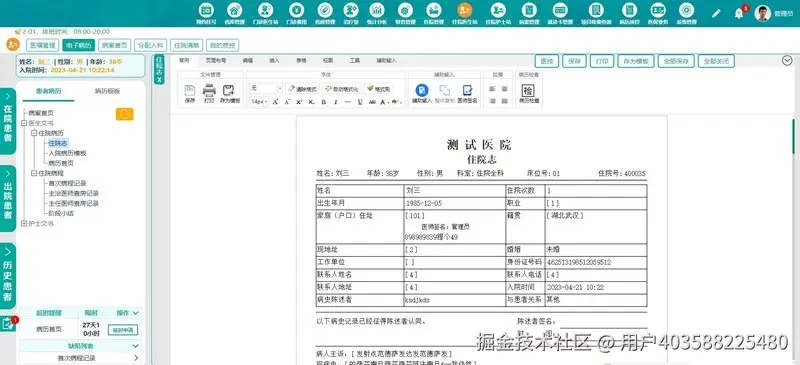Click the orange button in patient tree panel
This screenshot has width=800, height=365.
pyautogui.click(x=124, y=114)
